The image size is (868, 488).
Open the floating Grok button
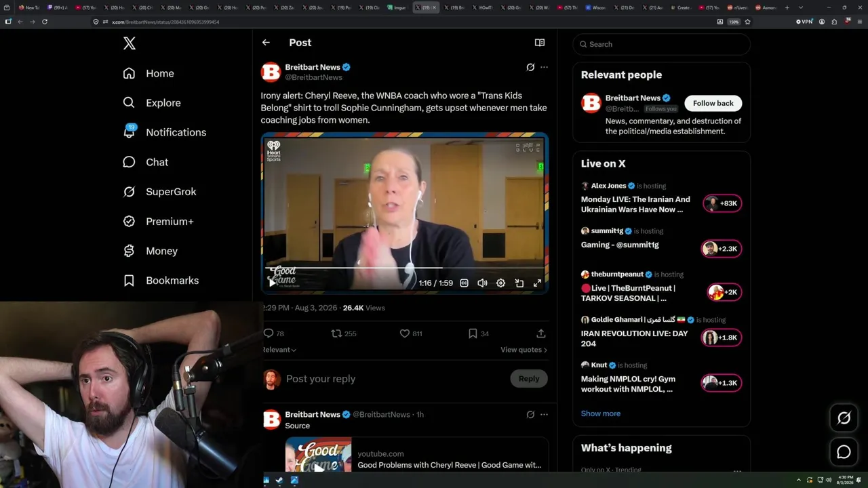[844, 418]
